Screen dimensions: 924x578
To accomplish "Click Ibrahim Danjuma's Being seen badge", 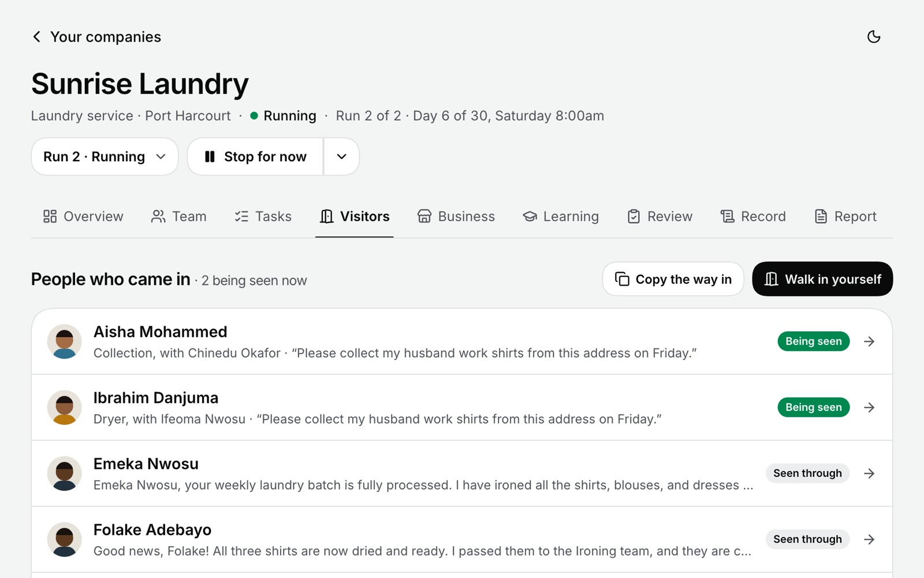I will [814, 407].
